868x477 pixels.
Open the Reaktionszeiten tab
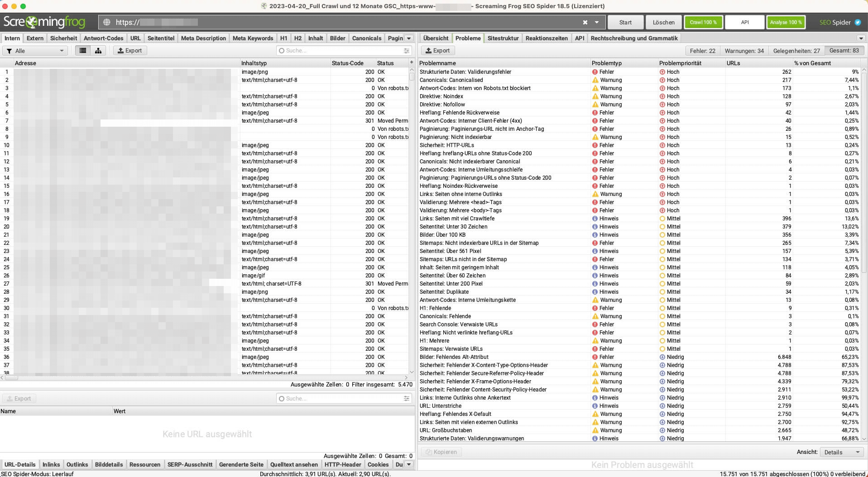coord(547,38)
